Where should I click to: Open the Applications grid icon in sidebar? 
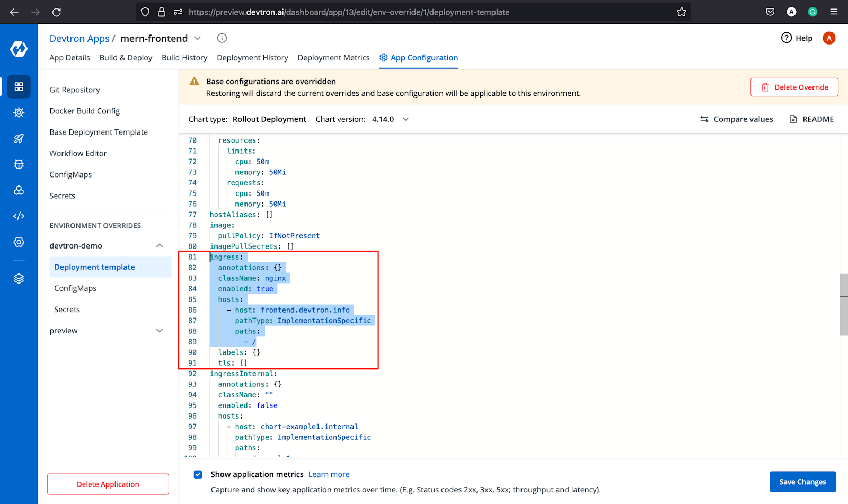pyautogui.click(x=19, y=86)
